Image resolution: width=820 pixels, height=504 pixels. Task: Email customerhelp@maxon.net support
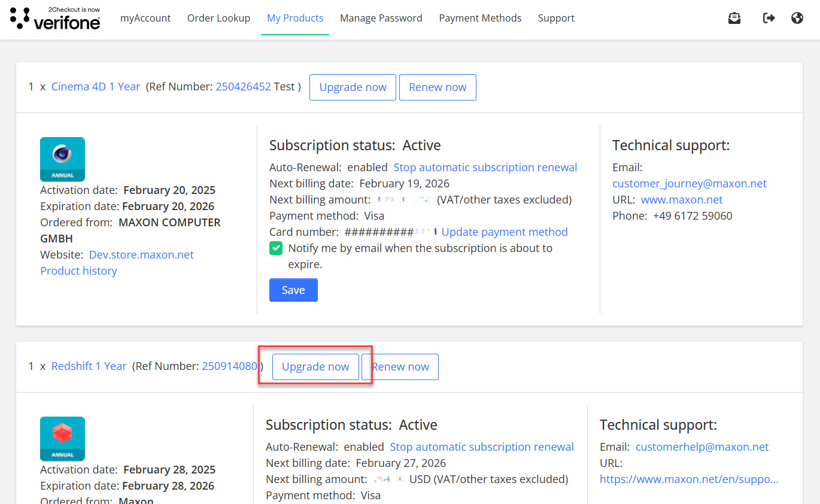click(702, 447)
